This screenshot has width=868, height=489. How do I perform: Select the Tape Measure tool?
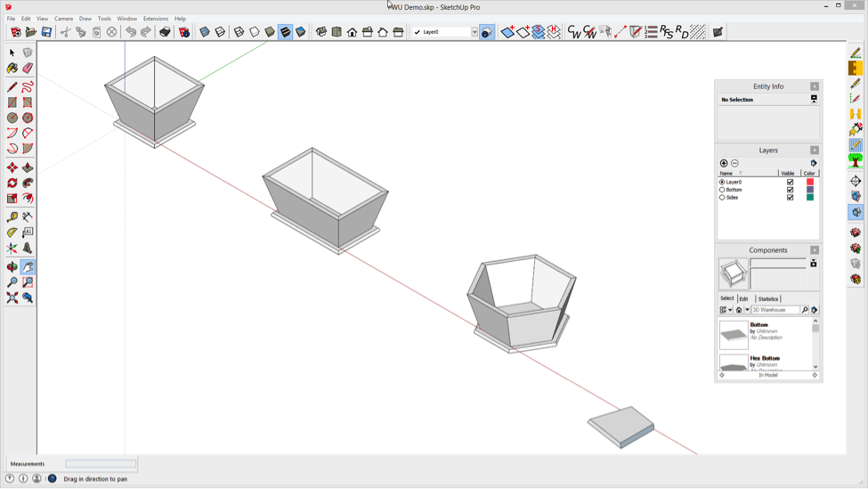12,216
